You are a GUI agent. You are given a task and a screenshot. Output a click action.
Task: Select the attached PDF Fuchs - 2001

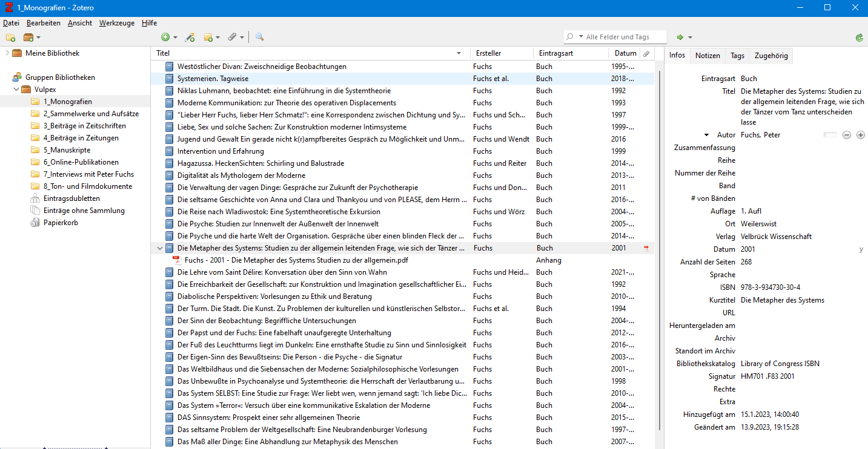[296, 260]
